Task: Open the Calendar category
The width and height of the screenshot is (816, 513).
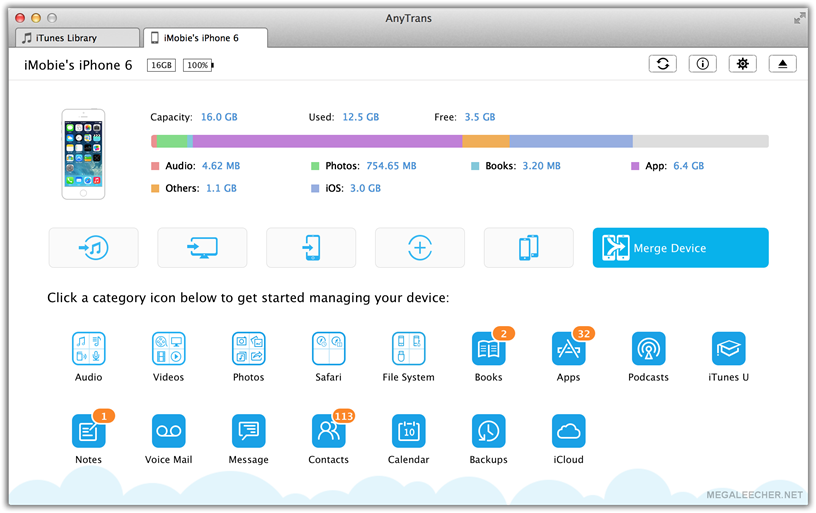Action: [x=409, y=431]
